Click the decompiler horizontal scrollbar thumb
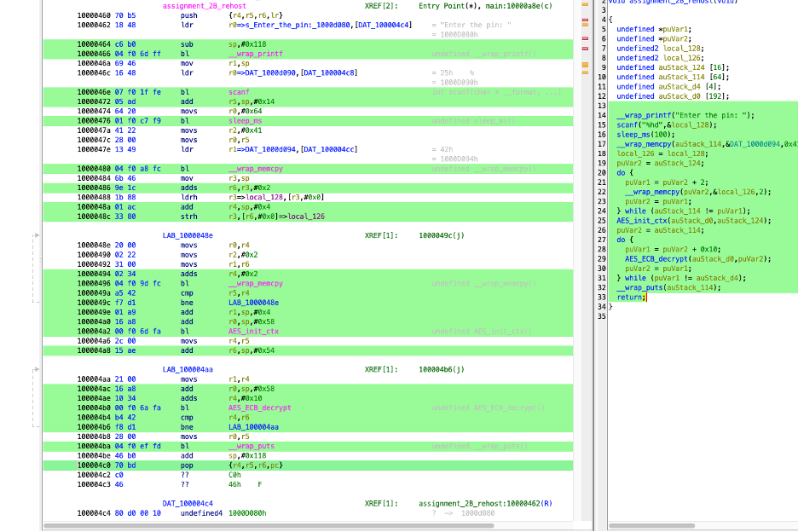 click(x=652, y=526)
